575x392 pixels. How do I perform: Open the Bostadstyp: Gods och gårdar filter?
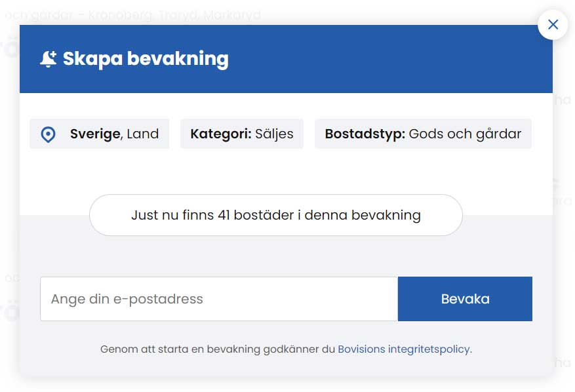click(x=423, y=134)
